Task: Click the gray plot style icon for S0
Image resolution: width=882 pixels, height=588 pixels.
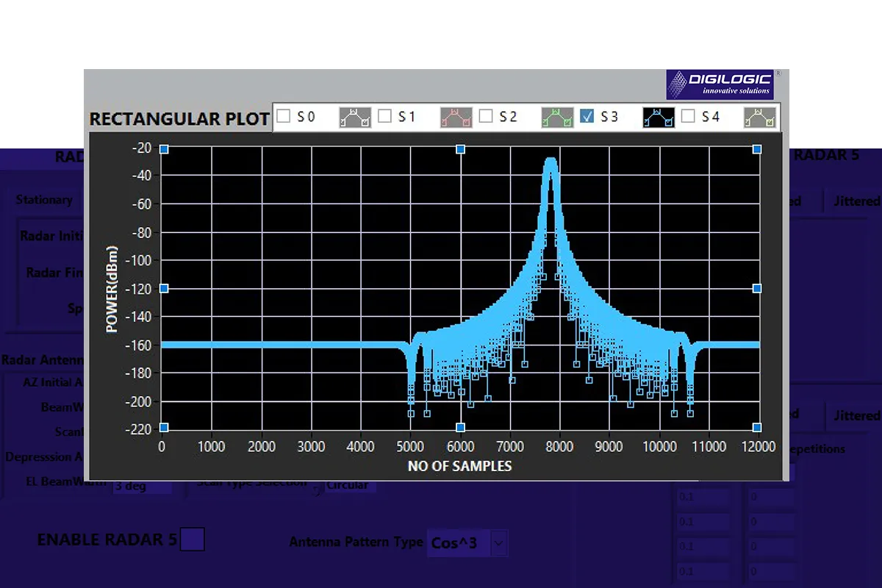Action: click(354, 117)
